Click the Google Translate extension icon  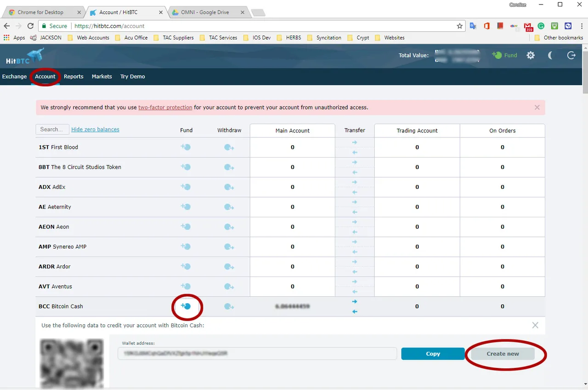(x=473, y=26)
